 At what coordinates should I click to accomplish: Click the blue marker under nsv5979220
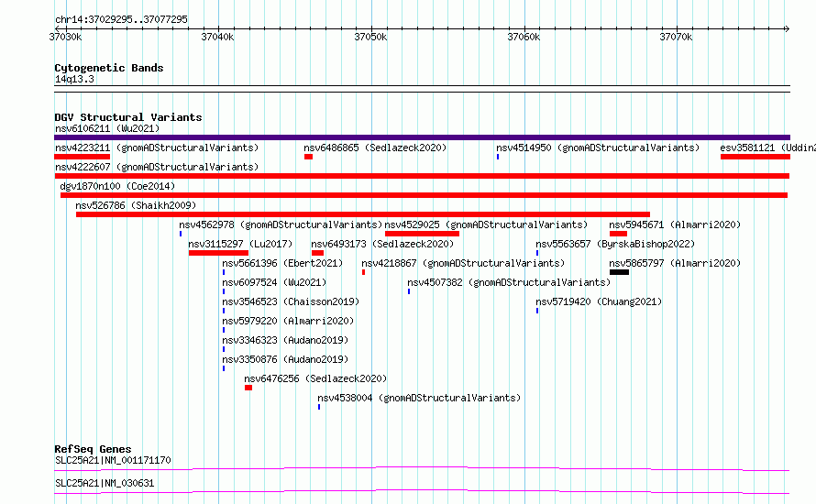(x=224, y=330)
